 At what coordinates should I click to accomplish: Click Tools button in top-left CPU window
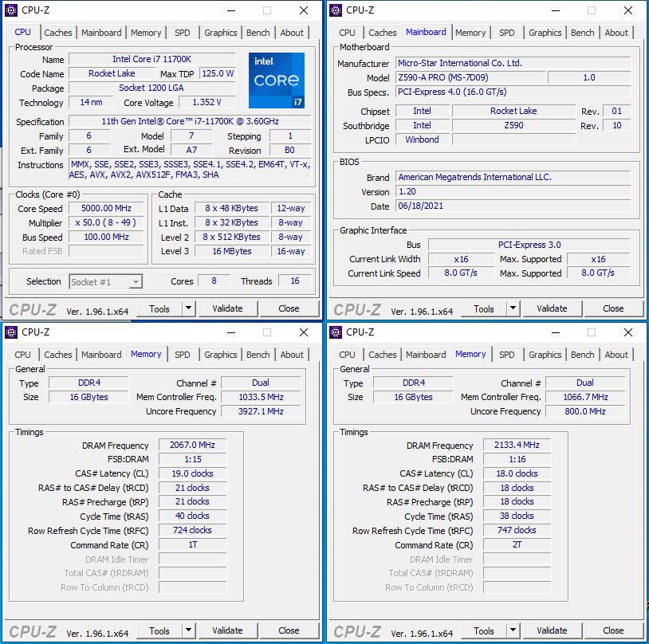[159, 308]
